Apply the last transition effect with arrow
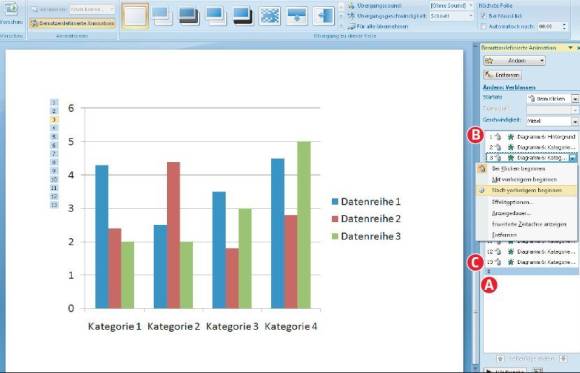The width and height of the screenshot is (580, 373). tap(323, 16)
